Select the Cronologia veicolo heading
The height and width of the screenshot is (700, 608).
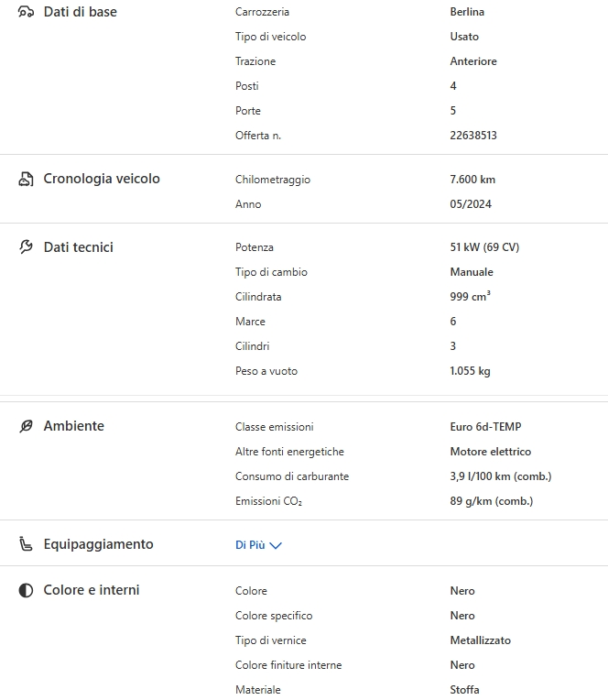(102, 179)
